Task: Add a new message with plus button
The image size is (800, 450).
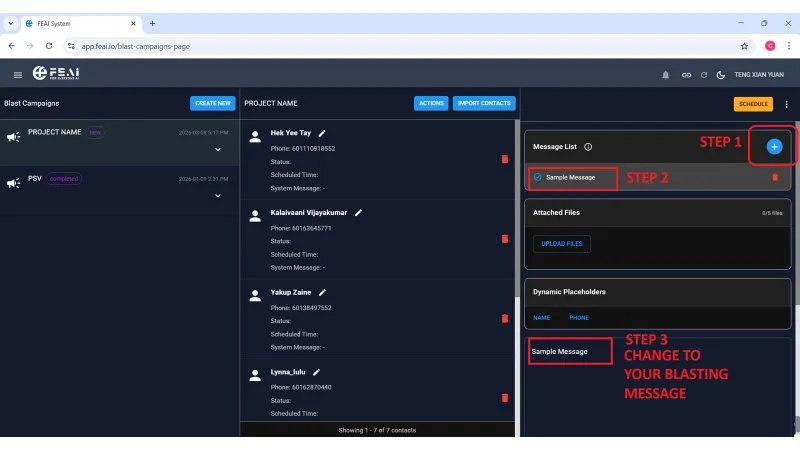Action: tap(774, 147)
